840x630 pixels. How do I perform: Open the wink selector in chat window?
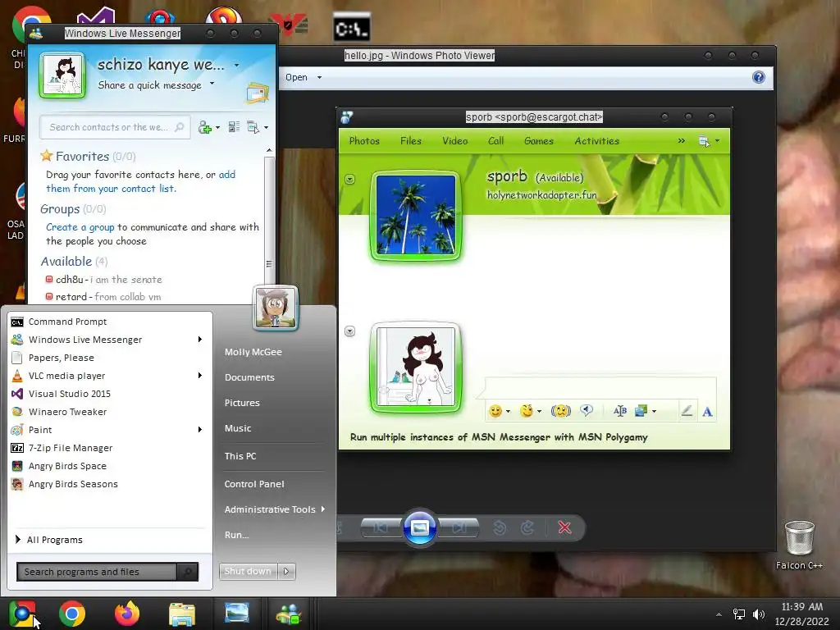(527, 411)
